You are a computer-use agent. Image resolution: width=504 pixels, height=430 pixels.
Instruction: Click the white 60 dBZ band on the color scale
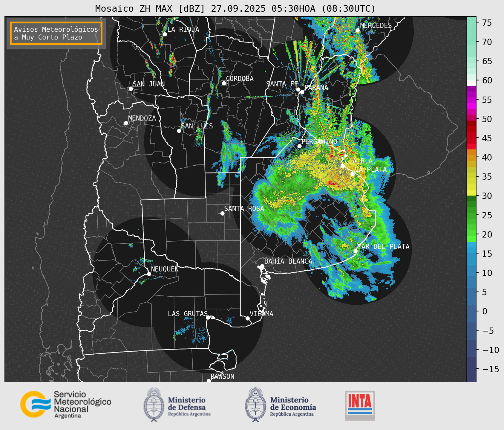tap(471, 83)
